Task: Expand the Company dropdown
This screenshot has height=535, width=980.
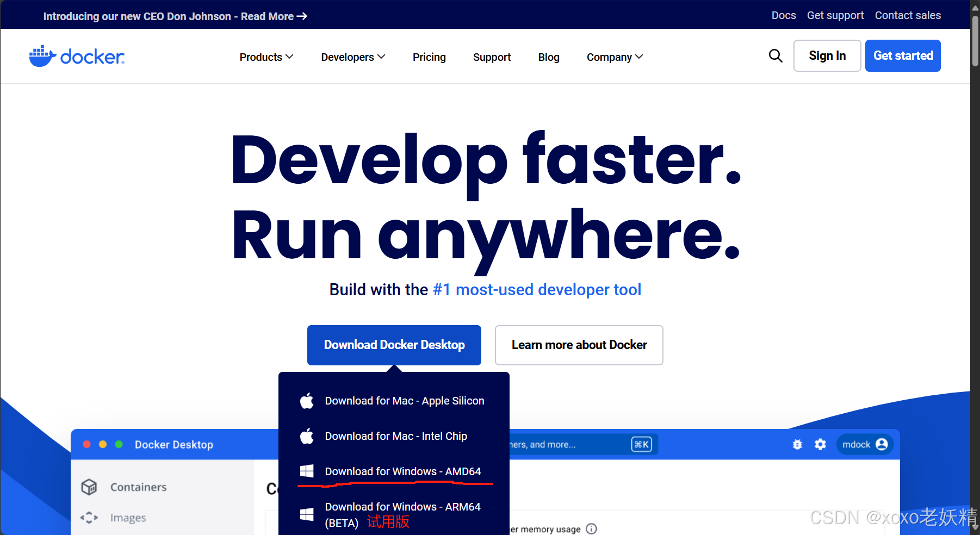Action: pos(615,57)
